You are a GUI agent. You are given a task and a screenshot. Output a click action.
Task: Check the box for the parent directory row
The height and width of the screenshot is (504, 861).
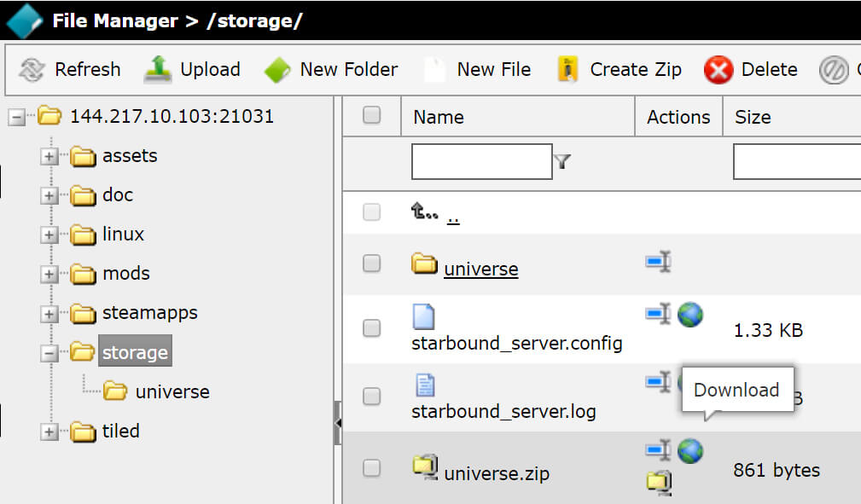tap(372, 212)
